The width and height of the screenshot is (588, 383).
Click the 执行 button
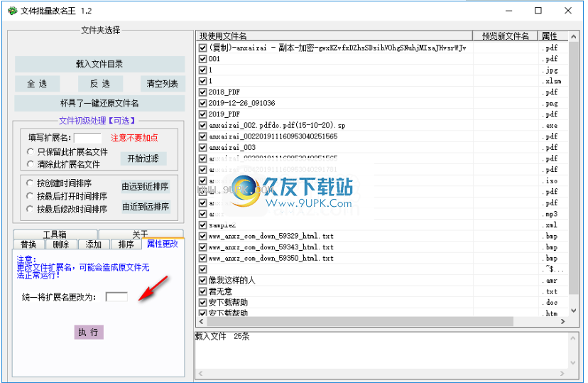tap(89, 332)
